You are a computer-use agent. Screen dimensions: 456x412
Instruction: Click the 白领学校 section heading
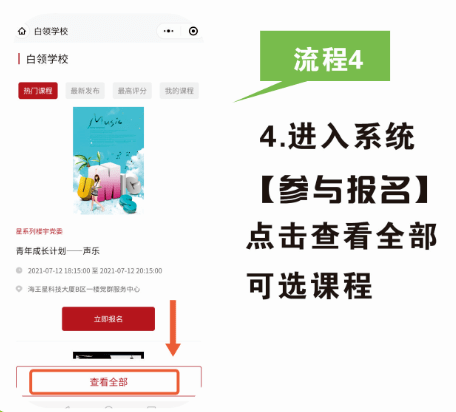47,59
